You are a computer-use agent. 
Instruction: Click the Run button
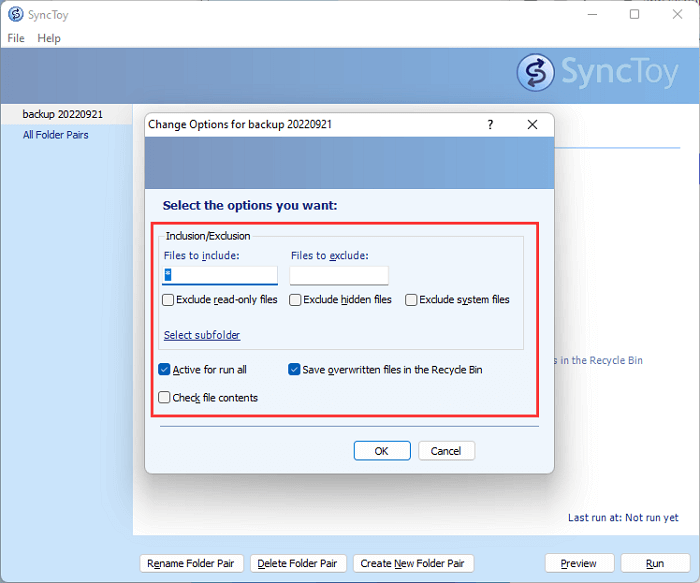pyautogui.click(x=655, y=563)
